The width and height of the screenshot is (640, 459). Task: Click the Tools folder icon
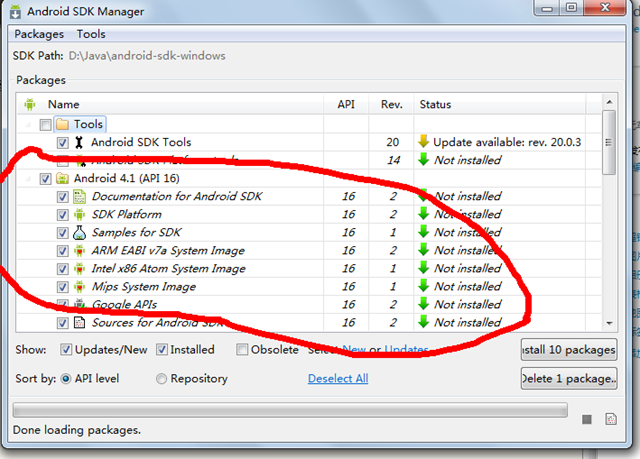pyautogui.click(x=62, y=124)
